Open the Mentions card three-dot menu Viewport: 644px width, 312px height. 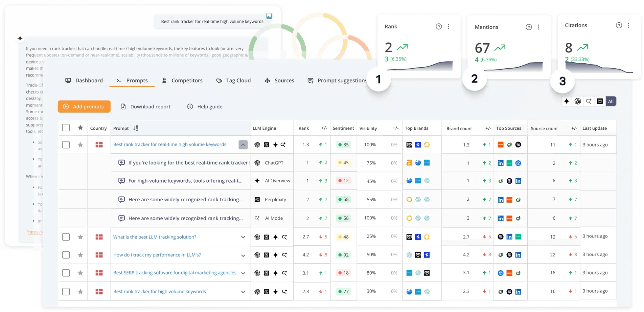[x=538, y=27]
